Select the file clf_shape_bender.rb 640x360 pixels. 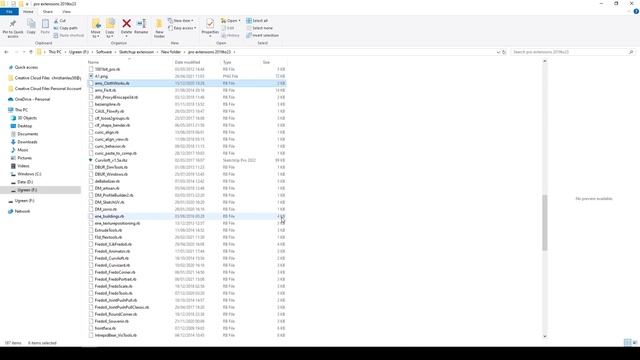112,125
